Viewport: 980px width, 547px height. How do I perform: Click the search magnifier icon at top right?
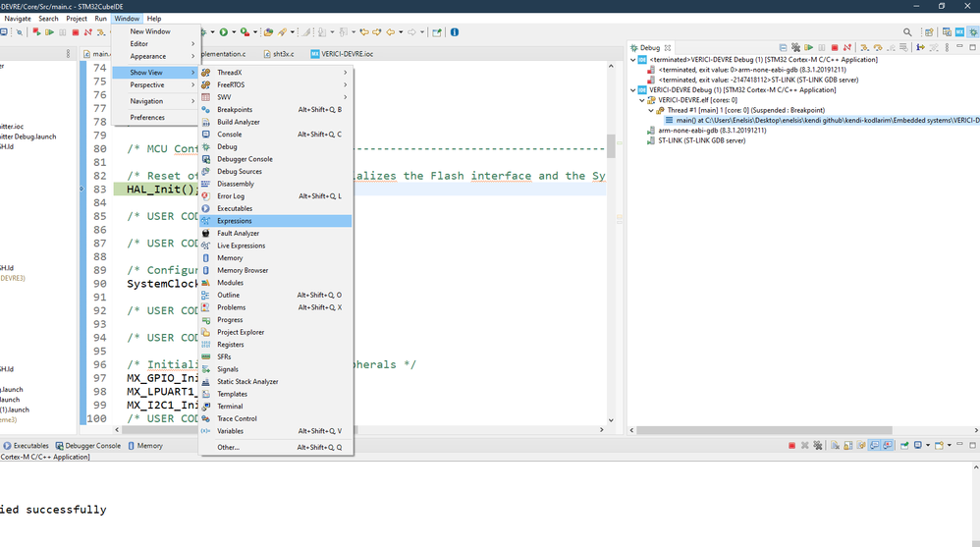click(907, 32)
